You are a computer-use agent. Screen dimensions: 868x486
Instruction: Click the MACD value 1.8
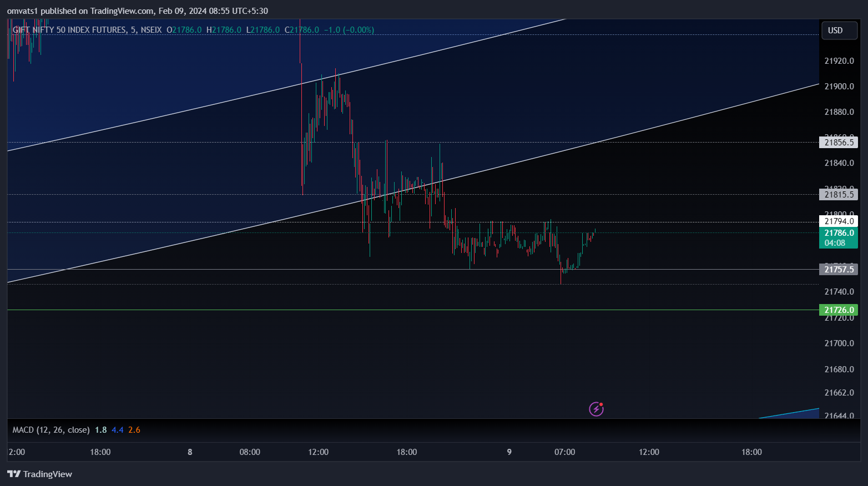point(100,430)
